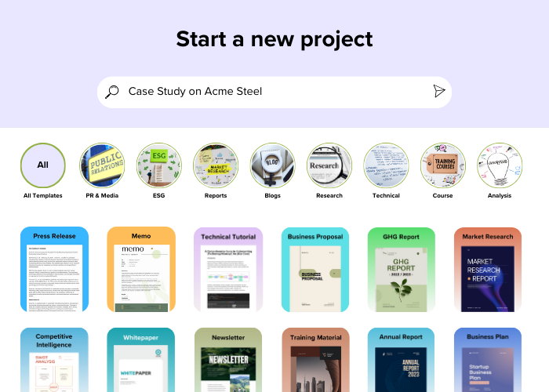Select the Market Research template

[x=488, y=270]
